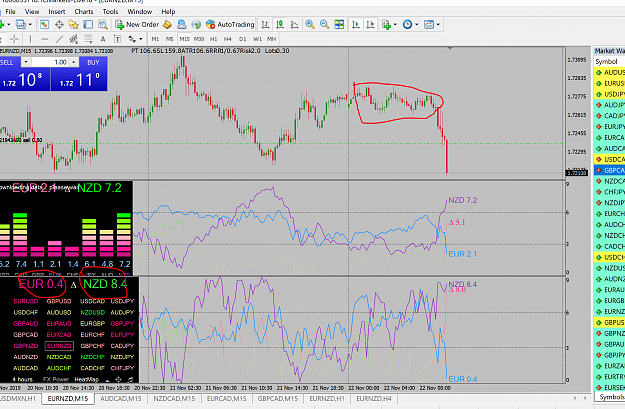Increase the one-click volume with up arrow
625x409 pixels.
pos(74,62)
